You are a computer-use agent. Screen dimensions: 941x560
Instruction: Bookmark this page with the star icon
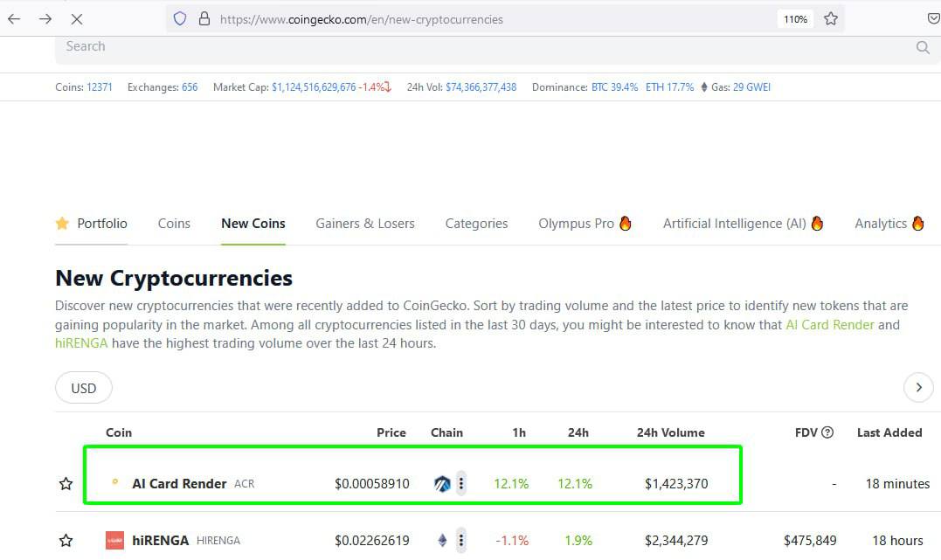831,19
